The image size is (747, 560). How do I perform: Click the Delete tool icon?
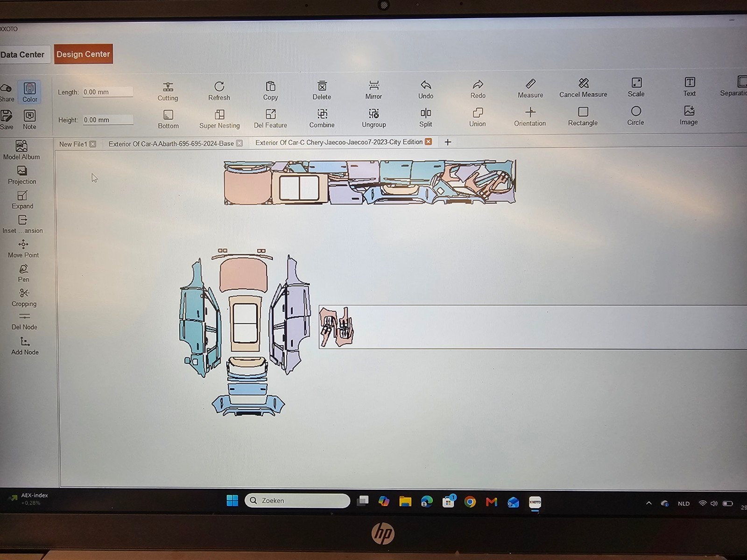[322, 86]
